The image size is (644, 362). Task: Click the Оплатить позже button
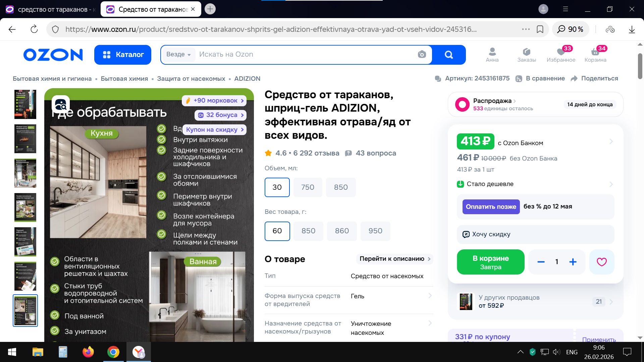point(491,207)
